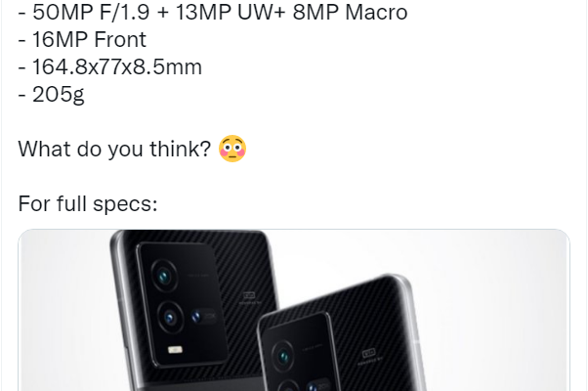588x391 pixels.
Task: Click the top camera lens on left phone
Action: tap(164, 277)
